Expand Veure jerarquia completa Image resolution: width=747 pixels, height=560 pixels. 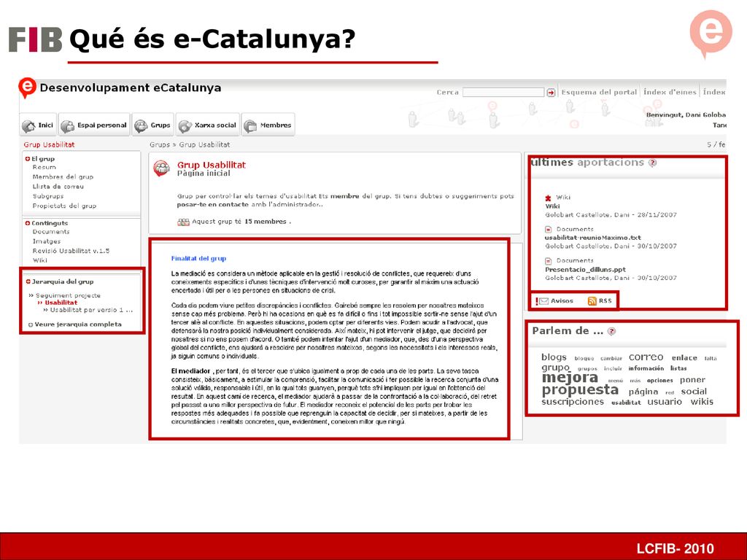coord(77,324)
